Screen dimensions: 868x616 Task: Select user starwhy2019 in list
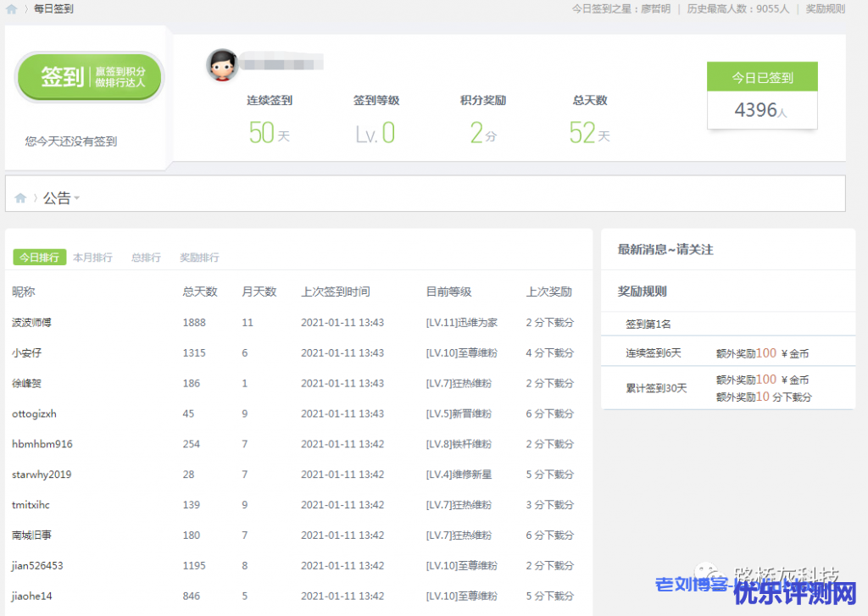coord(42,474)
